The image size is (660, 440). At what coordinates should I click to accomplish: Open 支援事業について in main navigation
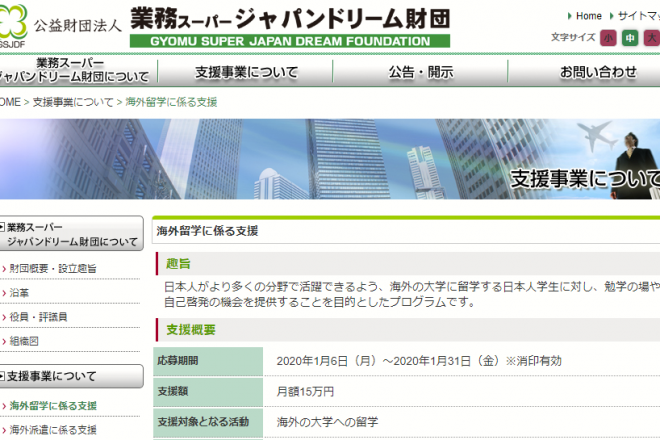click(x=246, y=72)
